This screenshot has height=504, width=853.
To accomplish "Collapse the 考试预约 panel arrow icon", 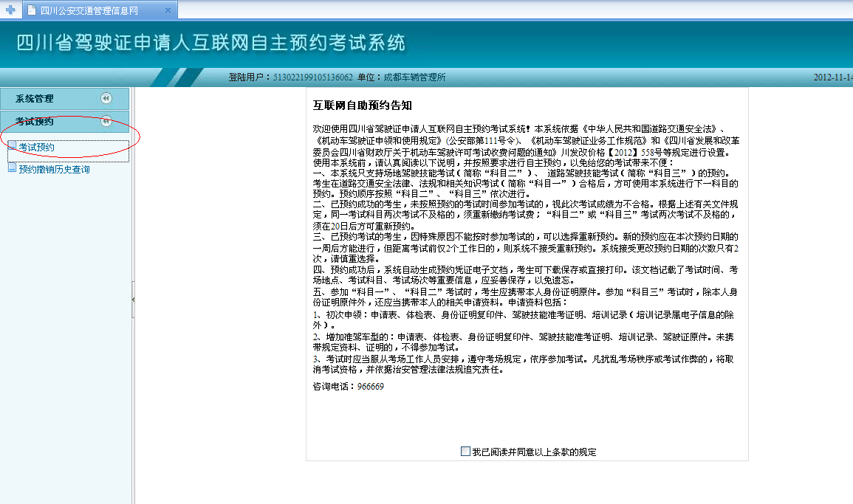I will click(106, 121).
